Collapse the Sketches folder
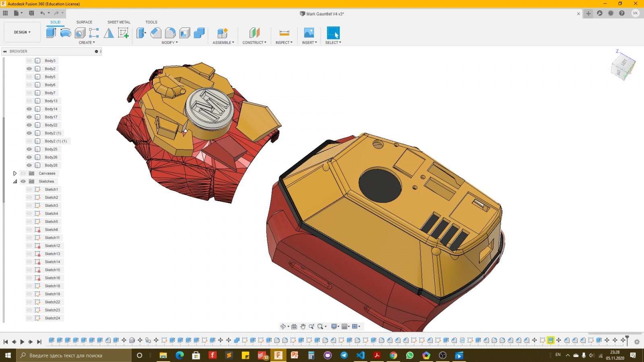This screenshot has width=644, height=362. tap(15, 181)
